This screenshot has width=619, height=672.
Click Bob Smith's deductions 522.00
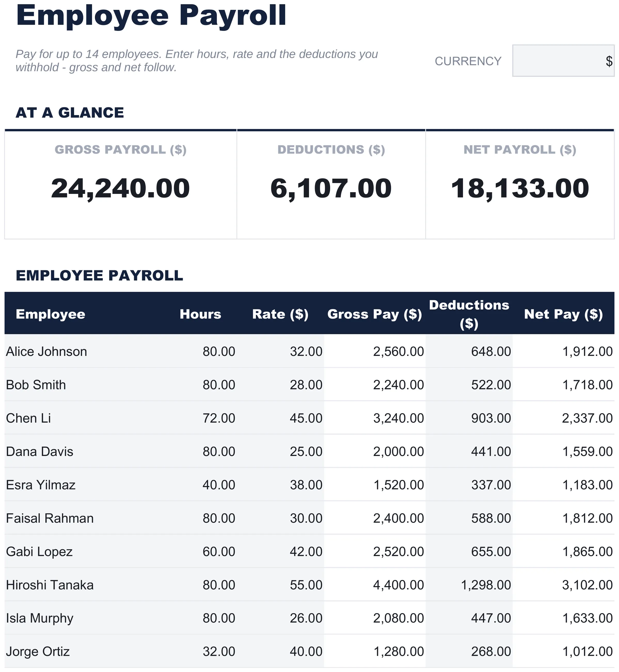(x=491, y=385)
